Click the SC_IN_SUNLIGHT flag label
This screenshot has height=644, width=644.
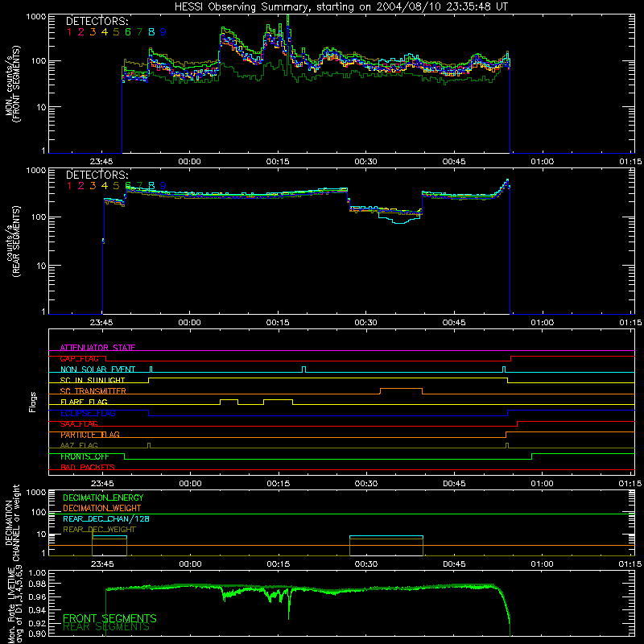click(x=93, y=380)
